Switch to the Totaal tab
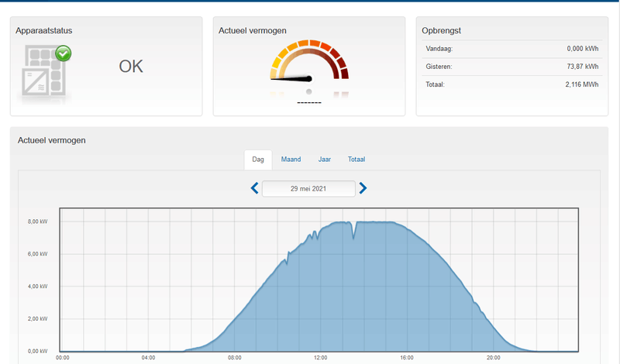This screenshot has width=620, height=364. coord(356,160)
